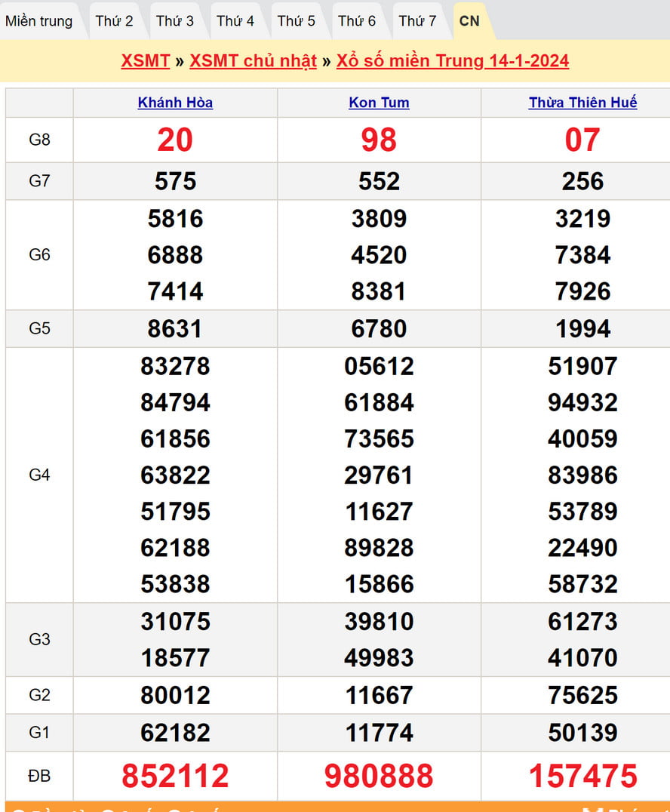The height and width of the screenshot is (812, 670).
Task: Click the CN (Sunday) tab
Action: point(469,21)
